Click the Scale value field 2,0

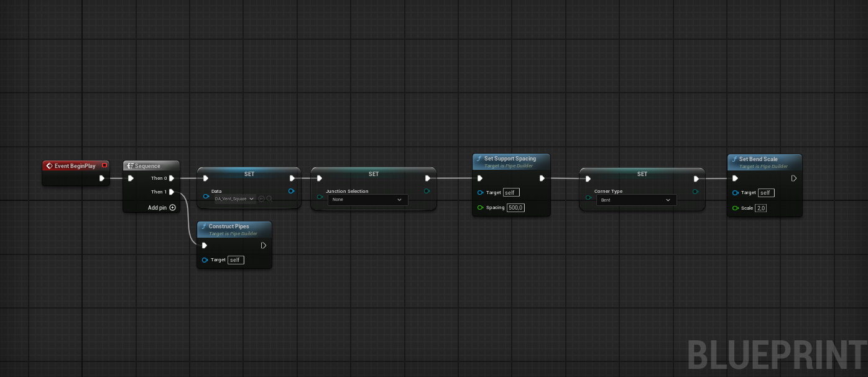761,208
